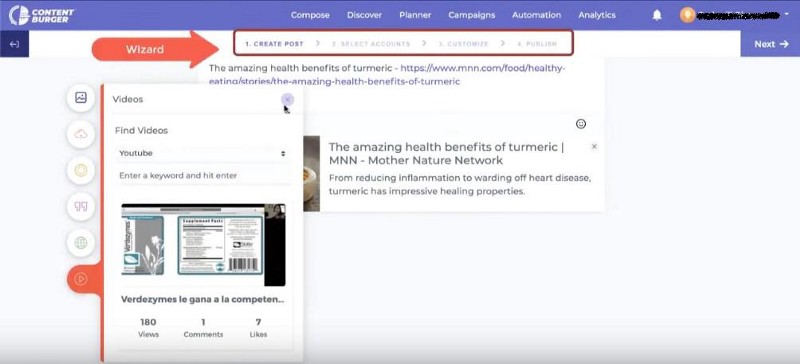Click the back exit arrow button
The image size is (800, 364).
(14, 44)
